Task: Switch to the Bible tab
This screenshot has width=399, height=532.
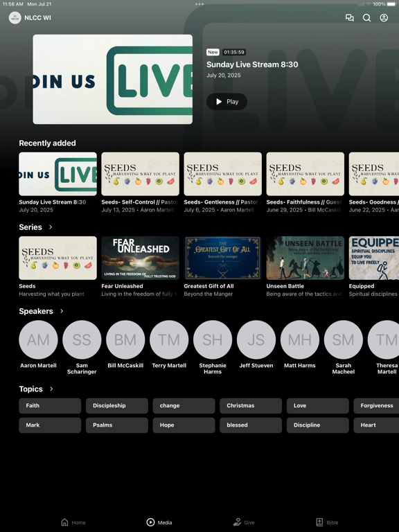Action: (x=327, y=522)
